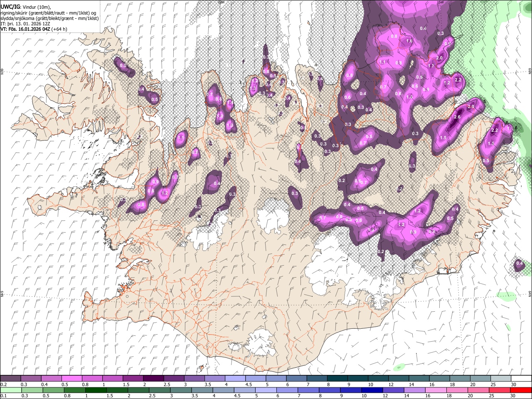Choose the lilac 14 swatch in the lower rain legend
This screenshot has height=399, width=532.
pyautogui.click(x=414, y=390)
